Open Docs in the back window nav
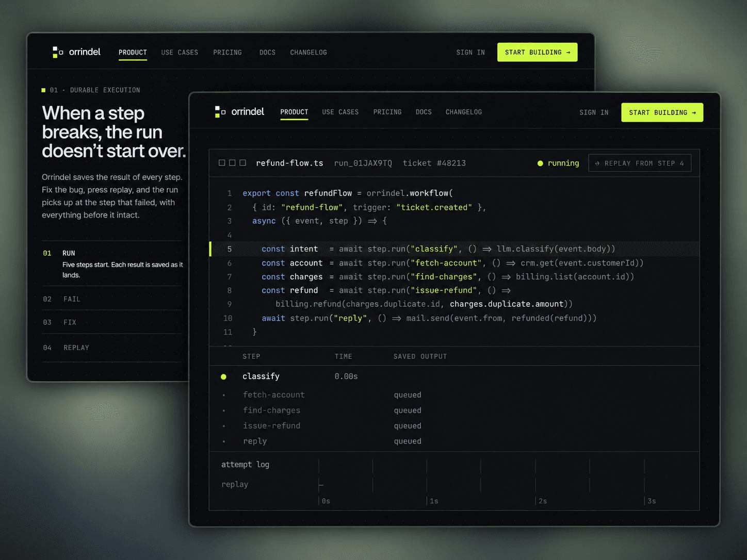 click(267, 52)
